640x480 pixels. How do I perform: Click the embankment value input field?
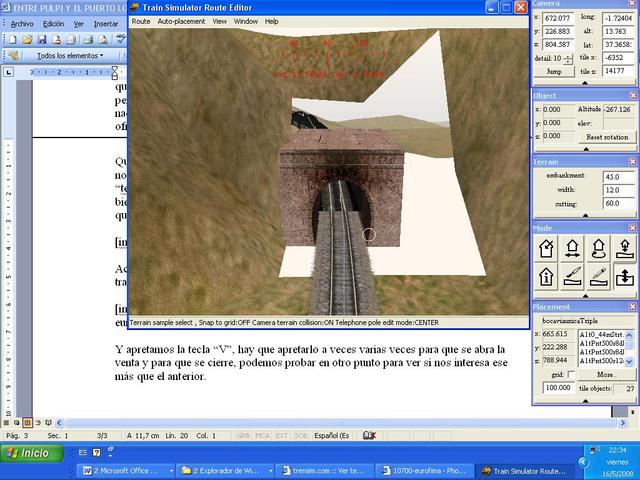click(617, 176)
